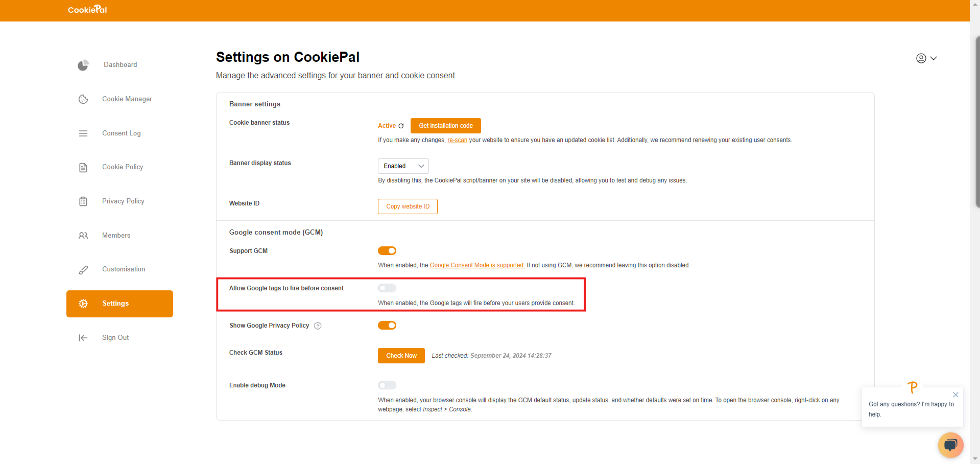Screen dimensions: 980x464
Task: Click the Last checked timestamp text
Action: [x=491, y=356]
